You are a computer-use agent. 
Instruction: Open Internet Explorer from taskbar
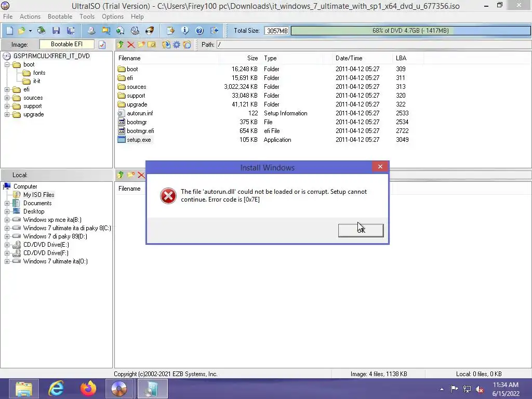coord(56,389)
